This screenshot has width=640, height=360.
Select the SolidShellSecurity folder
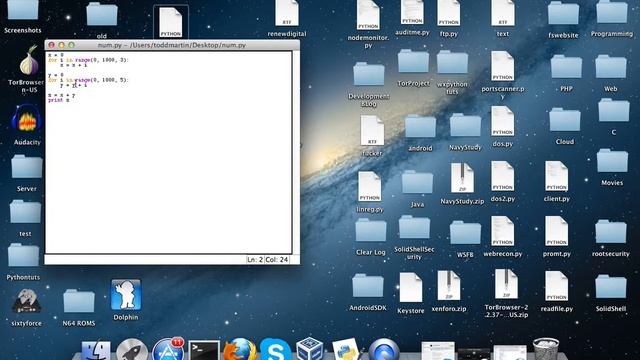coord(414,227)
